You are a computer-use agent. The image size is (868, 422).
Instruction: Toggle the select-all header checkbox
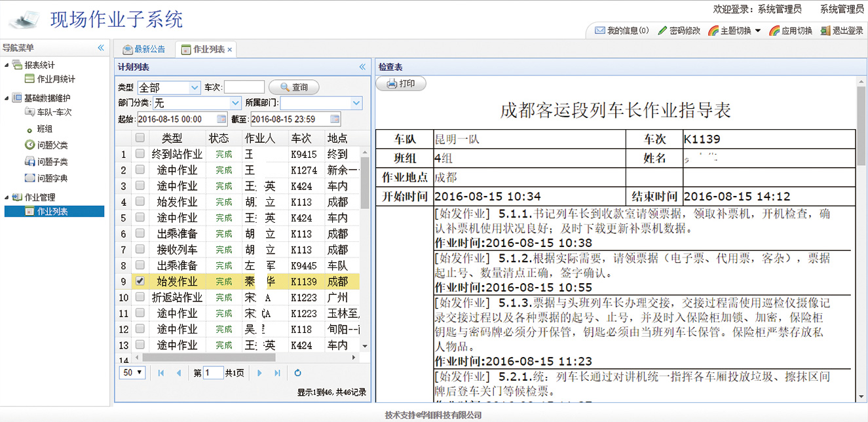pyautogui.click(x=140, y=138)
